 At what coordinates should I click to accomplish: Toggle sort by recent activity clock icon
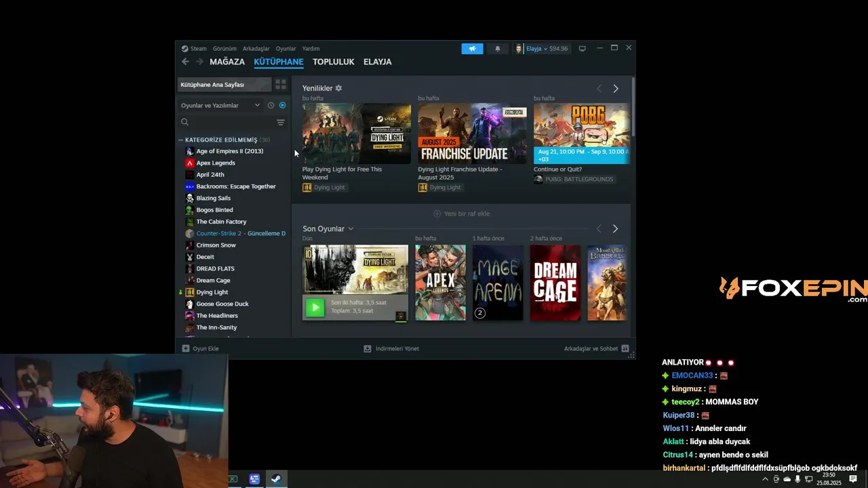click(x=271, y=105)
